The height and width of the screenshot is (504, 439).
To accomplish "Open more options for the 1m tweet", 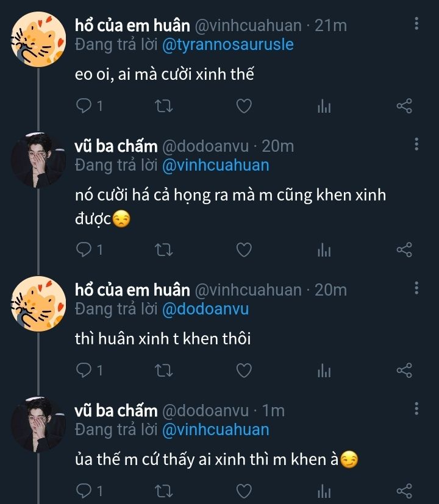I will 416,409.
